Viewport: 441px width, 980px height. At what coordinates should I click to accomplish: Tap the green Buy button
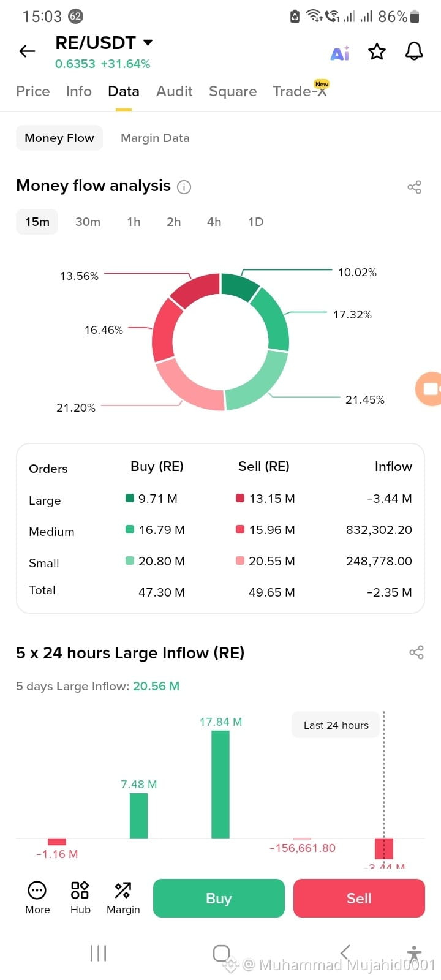point(219,898)
